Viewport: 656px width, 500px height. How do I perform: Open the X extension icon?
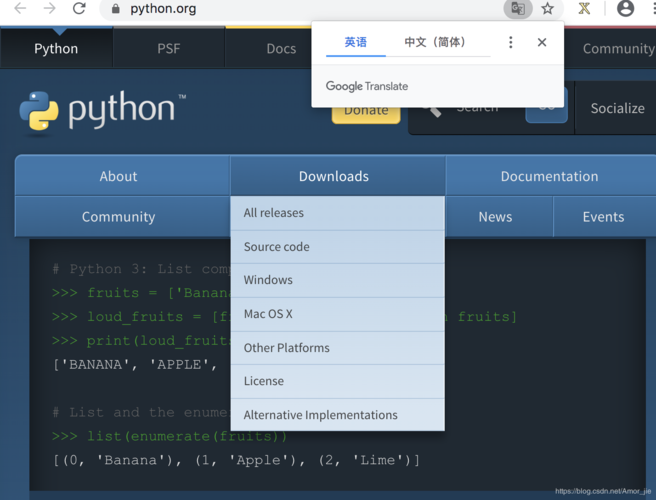click(x=584, y=8)
